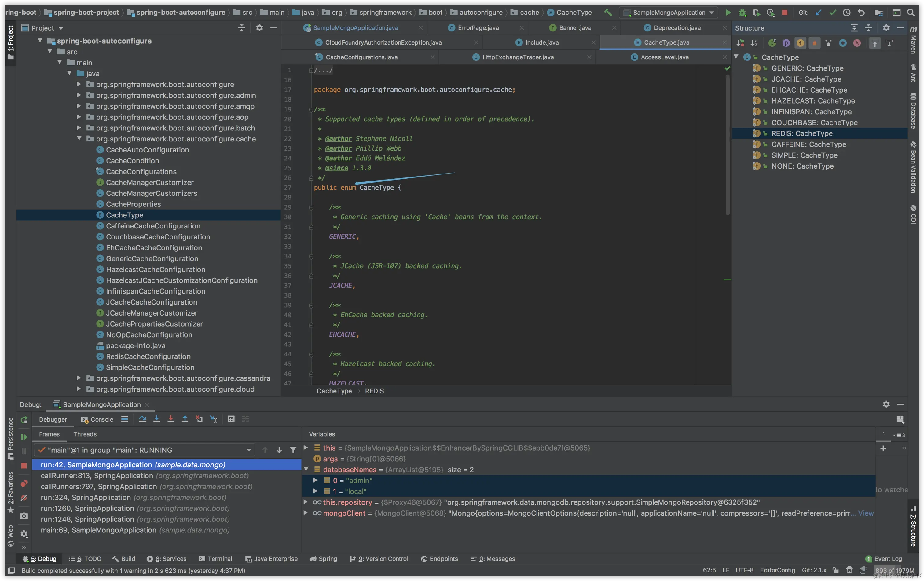This screenshot has height=581, width=924.
Task: Click Rerun SampleMongoApplication debug icon
Action: [24, 419]
